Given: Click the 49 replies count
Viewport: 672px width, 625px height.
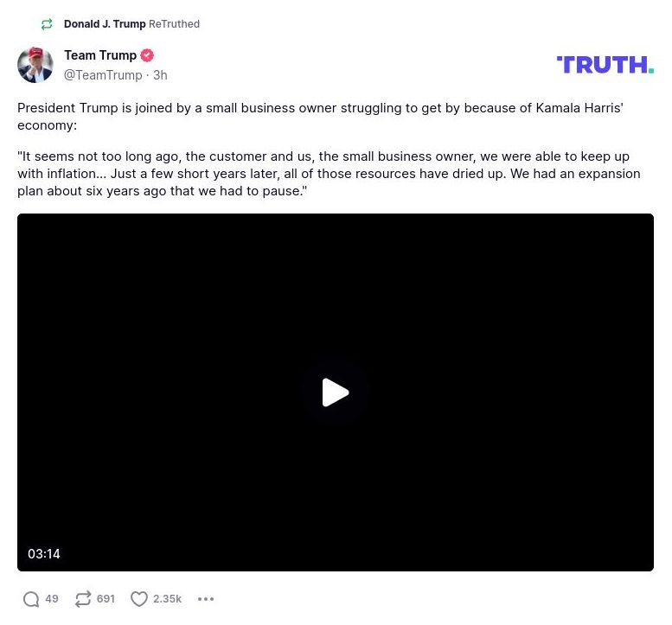Looking at the screenshot, I should tap(52, 599).
